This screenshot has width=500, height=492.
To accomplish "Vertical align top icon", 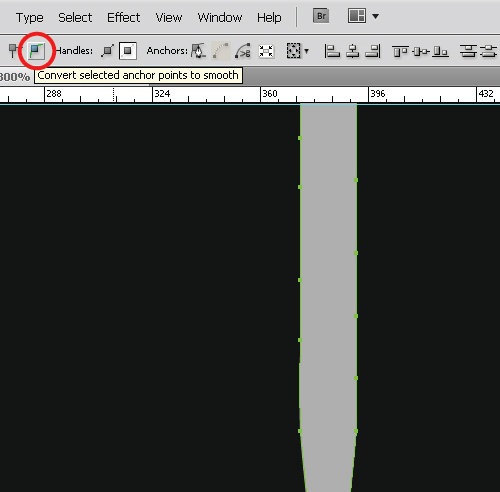I will click(400, 52).
